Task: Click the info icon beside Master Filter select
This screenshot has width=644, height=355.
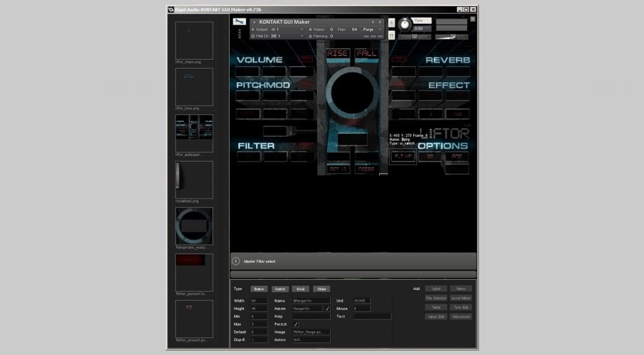Action: coord(236,261)
